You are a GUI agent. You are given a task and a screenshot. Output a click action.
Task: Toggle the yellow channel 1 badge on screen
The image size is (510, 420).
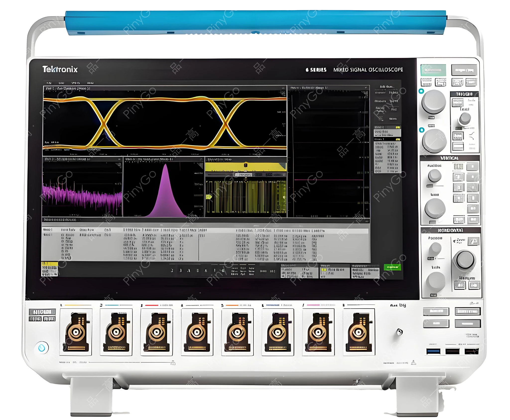49,269
